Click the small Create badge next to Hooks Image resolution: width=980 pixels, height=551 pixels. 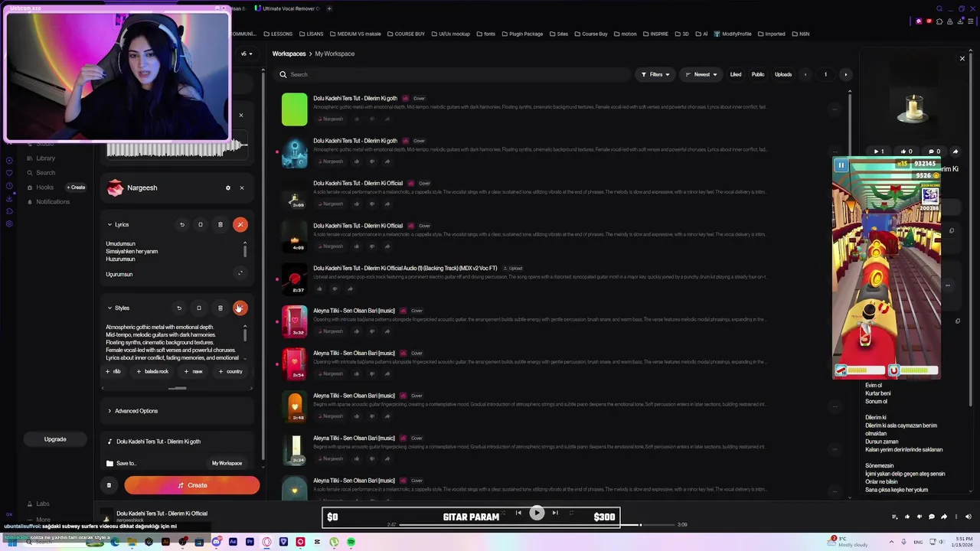(76, 187)
